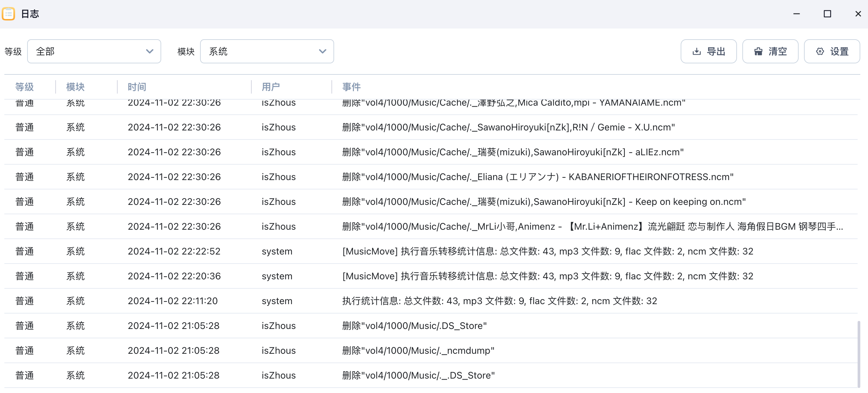Click the clear trash icon
Viewport: 868px width, 393px height.
click(758, 52)
